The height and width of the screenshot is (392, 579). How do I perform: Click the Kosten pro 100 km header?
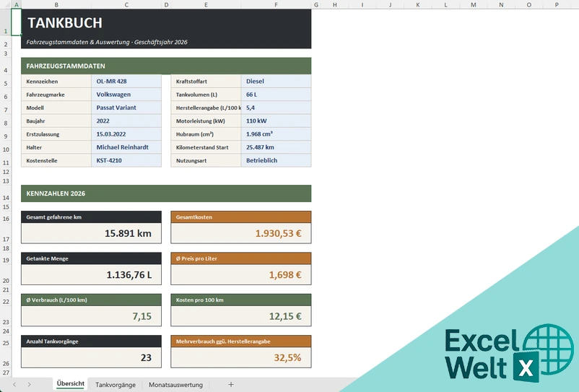[241, 300]
